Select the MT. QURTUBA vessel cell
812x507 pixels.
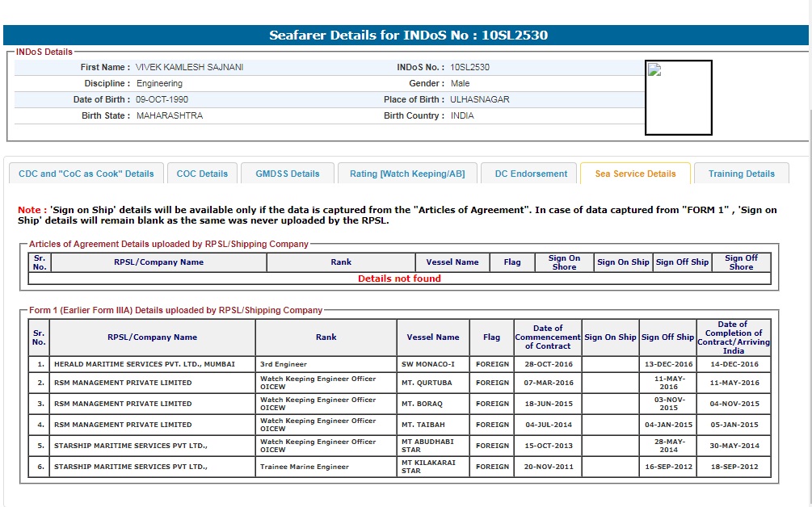[427, 383]
